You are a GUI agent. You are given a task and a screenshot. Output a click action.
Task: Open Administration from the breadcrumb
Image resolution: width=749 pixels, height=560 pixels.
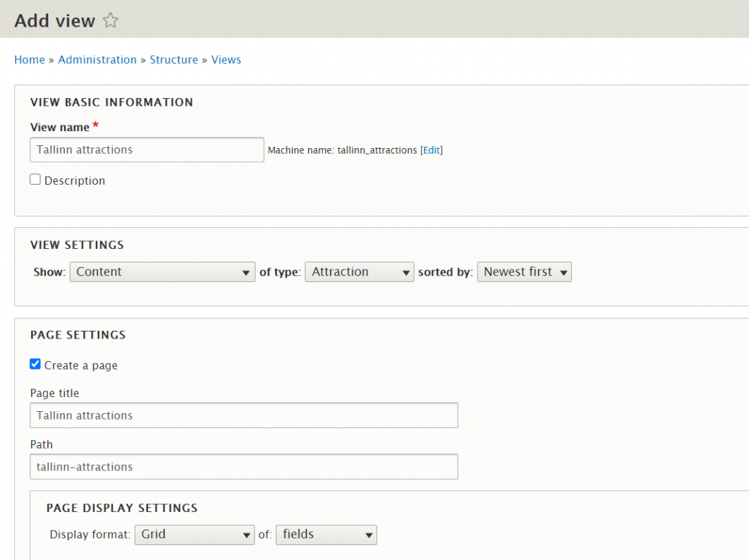(x=97, y=59)
